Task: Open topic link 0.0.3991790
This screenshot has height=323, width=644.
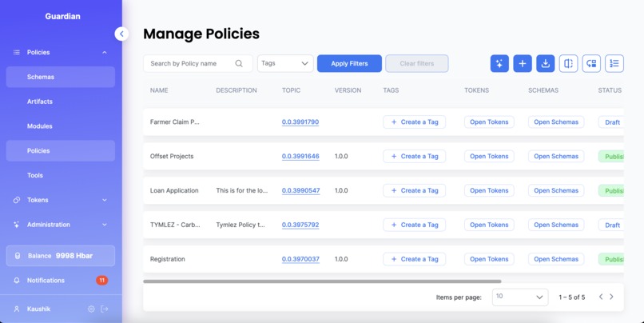Action: (300, 122)
